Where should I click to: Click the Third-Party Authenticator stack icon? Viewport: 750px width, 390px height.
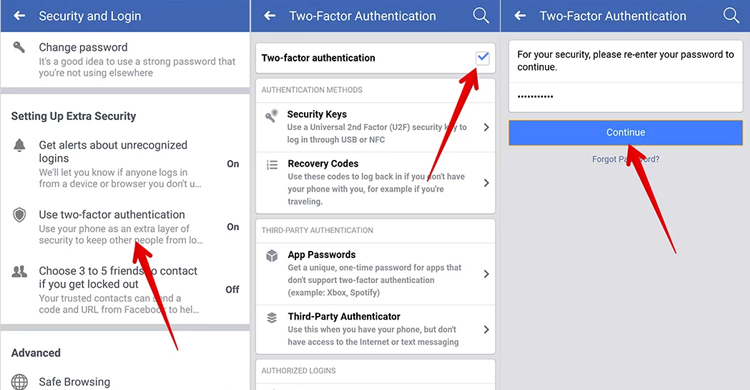point(272,318)
